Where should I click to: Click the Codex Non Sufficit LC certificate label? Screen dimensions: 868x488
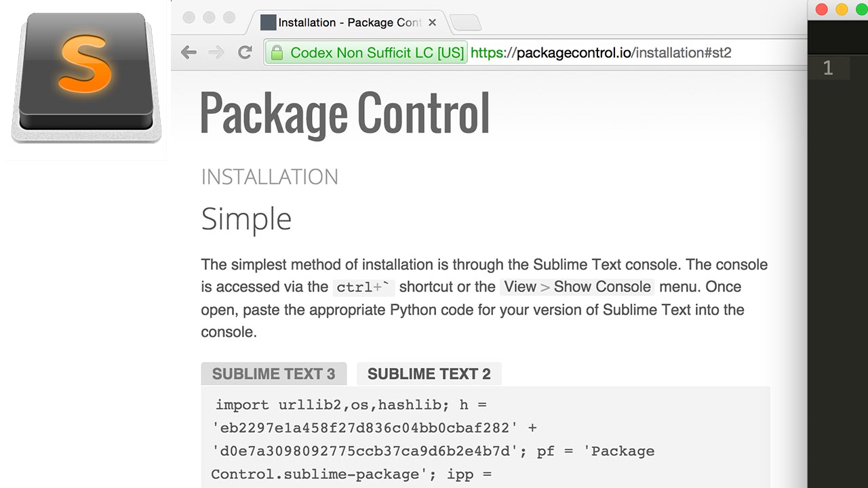377,53
